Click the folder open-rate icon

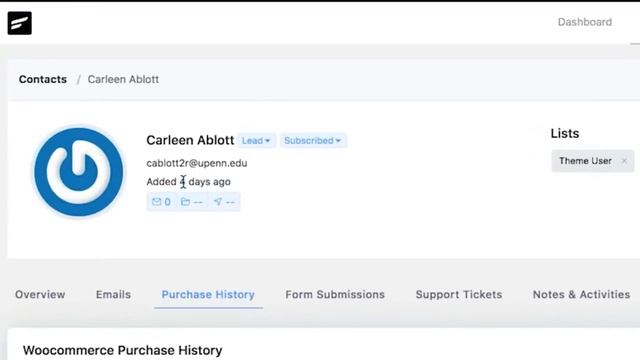185,202
